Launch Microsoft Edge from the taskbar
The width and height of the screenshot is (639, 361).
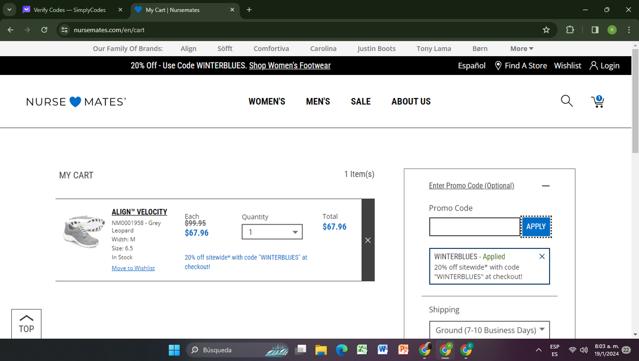(x=342, y=350)
